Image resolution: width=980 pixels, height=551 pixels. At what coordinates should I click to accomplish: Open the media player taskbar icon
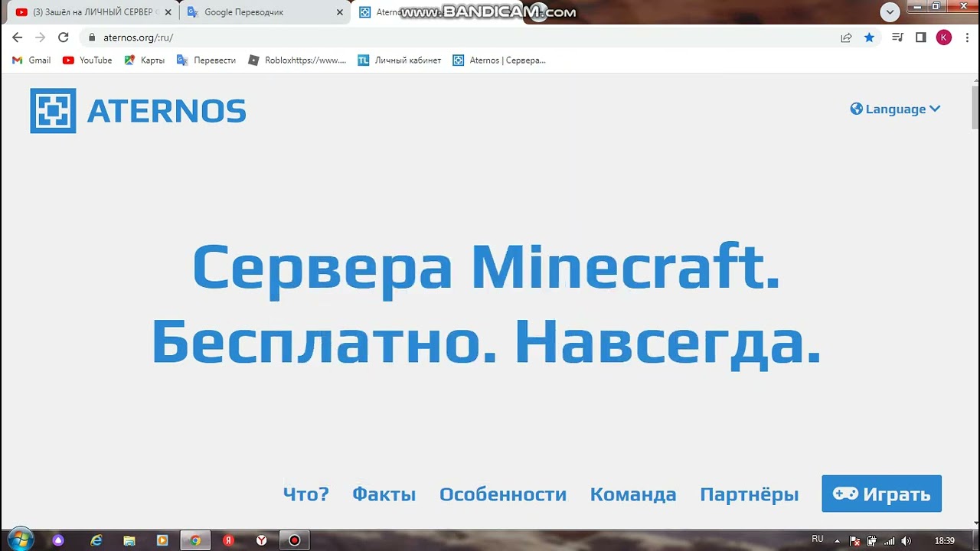pyautogui.click(x=162, y=540)
